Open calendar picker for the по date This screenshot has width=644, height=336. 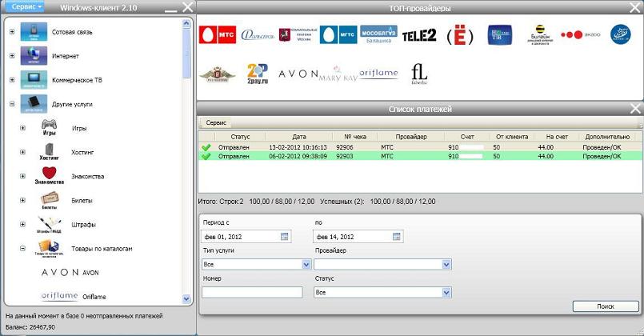[396, 237]
